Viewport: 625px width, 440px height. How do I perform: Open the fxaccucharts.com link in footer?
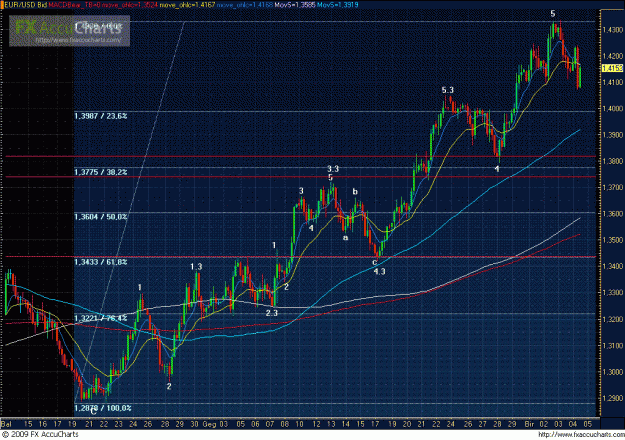[x=580, y=434]
